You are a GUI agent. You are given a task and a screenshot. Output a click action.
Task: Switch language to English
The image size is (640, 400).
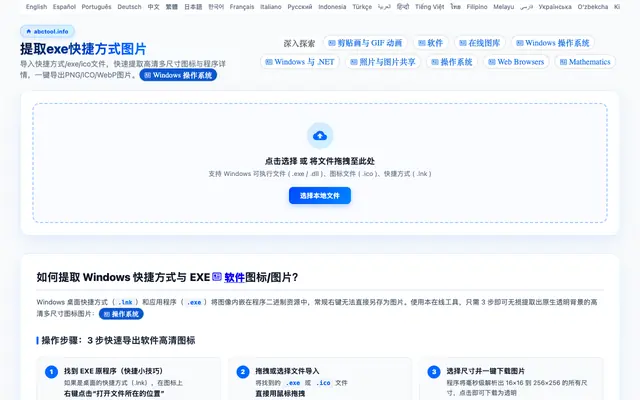tap(36, 7)
